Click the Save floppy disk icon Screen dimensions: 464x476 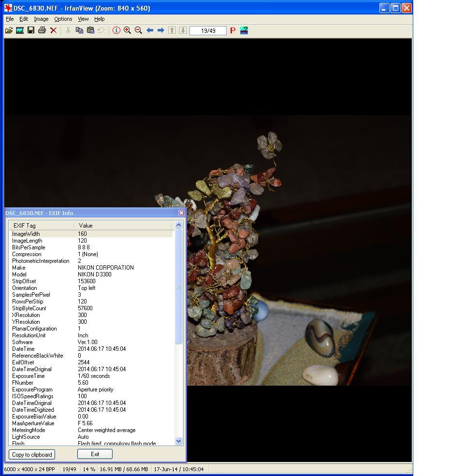[x=31, y=30]
